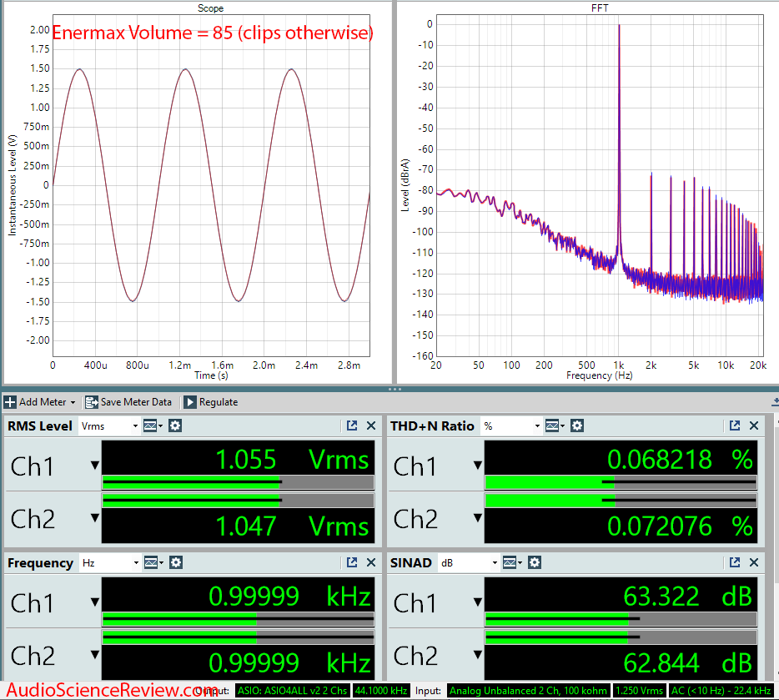Click the Regulate button

coord(211,402)
